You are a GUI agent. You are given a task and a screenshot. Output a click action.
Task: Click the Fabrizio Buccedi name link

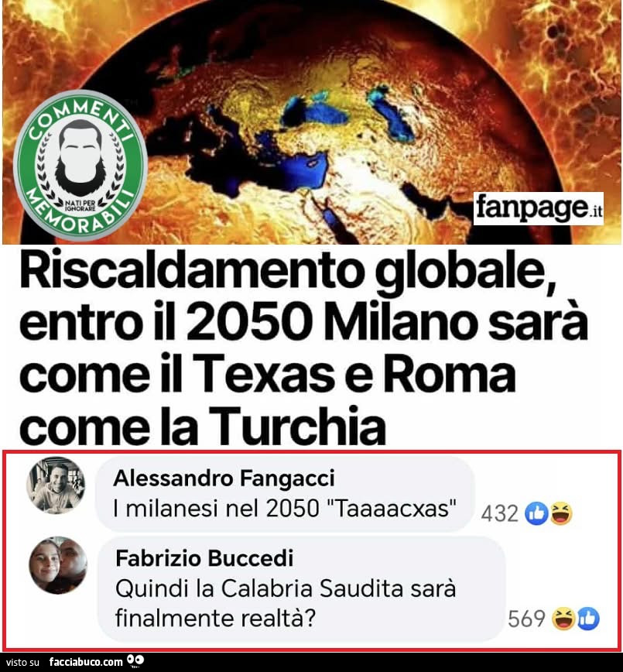pos(204,558)
